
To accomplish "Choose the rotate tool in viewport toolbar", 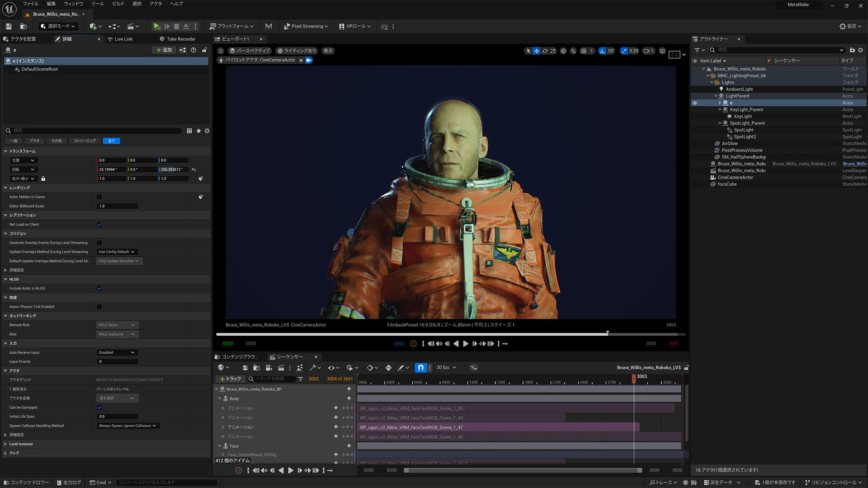I will point(545,51).
